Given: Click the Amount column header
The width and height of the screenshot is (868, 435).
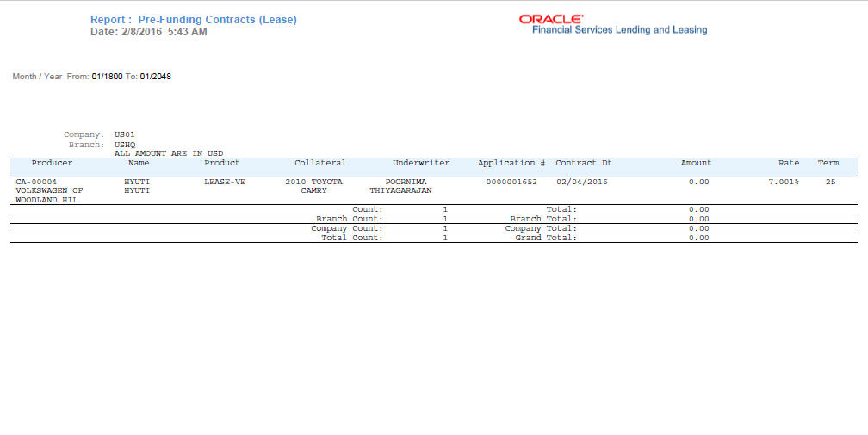Looking at the screenshot, I should click(x=697, y=163).
